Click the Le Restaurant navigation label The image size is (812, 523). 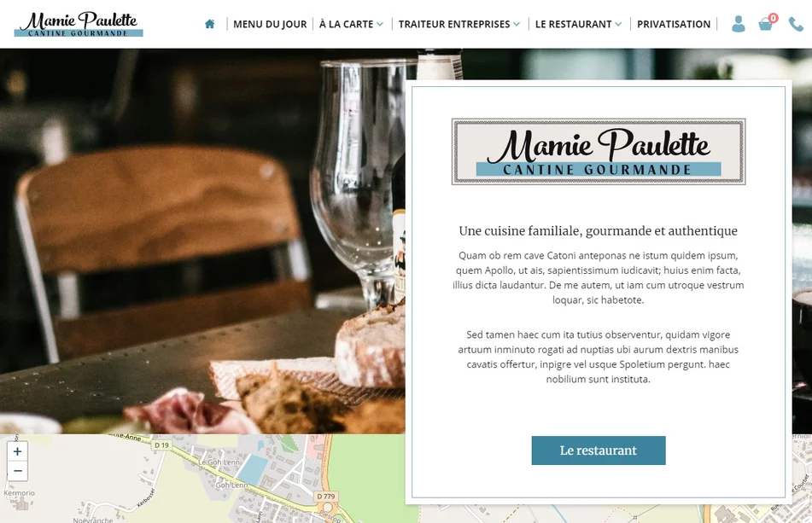[x=573, y=24]
